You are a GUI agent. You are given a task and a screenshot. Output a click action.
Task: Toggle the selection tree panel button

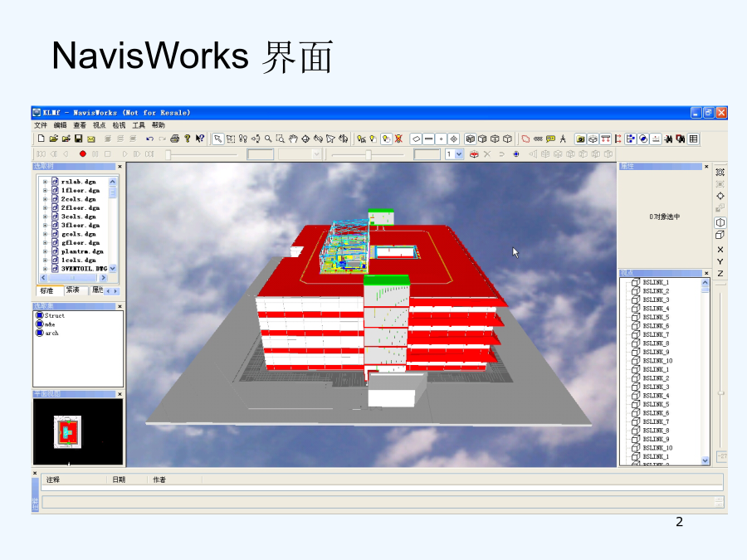[631, 139]
